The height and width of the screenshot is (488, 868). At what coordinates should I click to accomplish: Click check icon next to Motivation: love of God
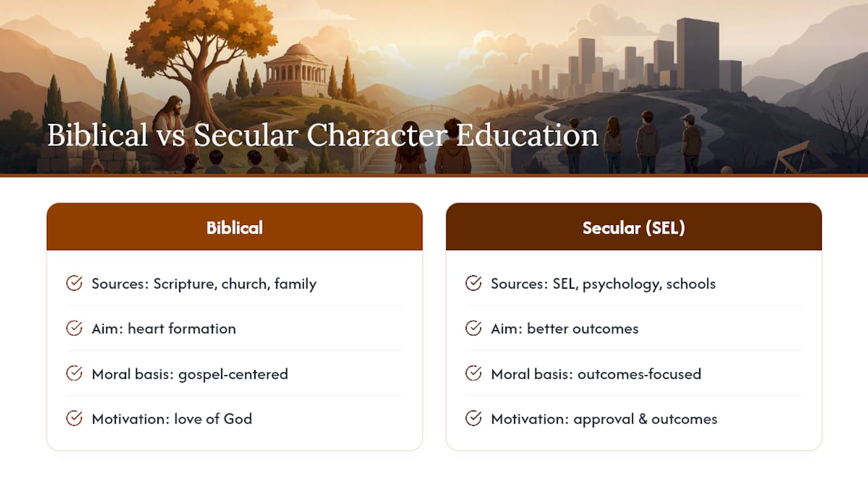[x=74, y=418]
